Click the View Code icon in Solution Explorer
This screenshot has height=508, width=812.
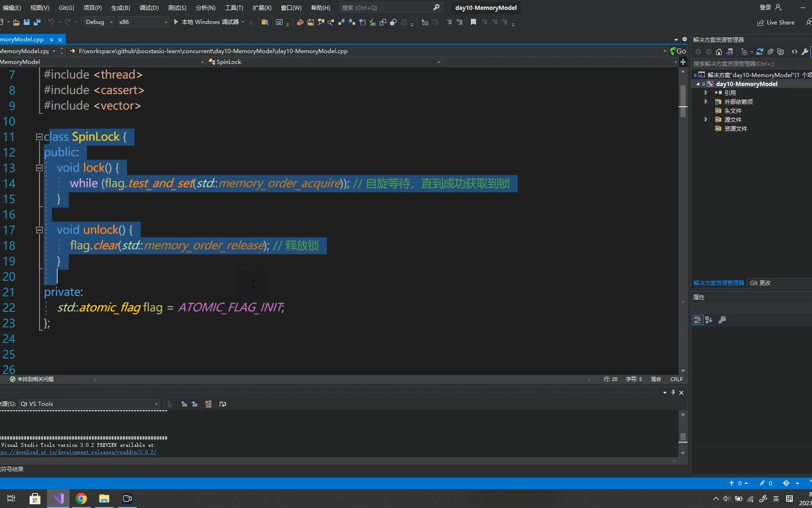[794, 52]
